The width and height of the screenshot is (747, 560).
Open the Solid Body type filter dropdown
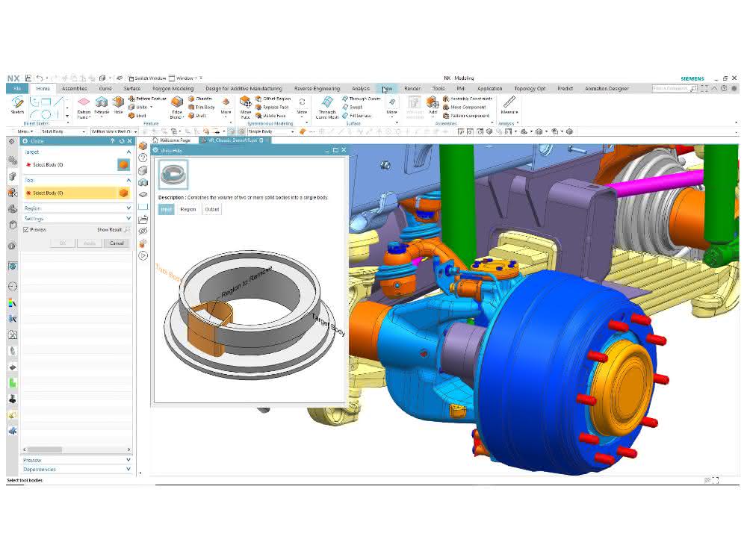pos(63,131)
